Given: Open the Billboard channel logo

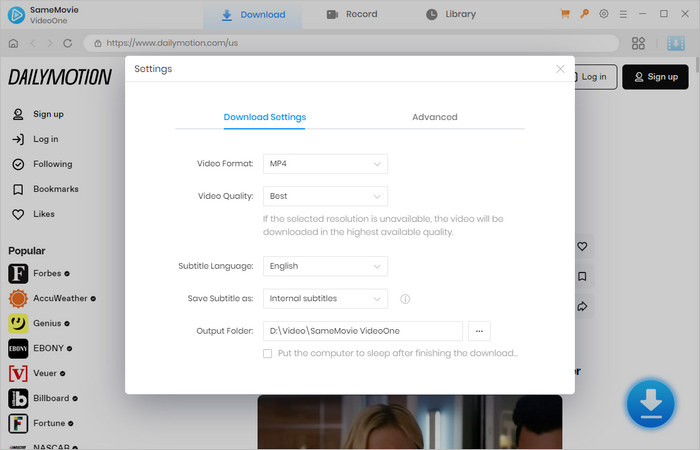Looking at the screenshot, I should 18,399.
